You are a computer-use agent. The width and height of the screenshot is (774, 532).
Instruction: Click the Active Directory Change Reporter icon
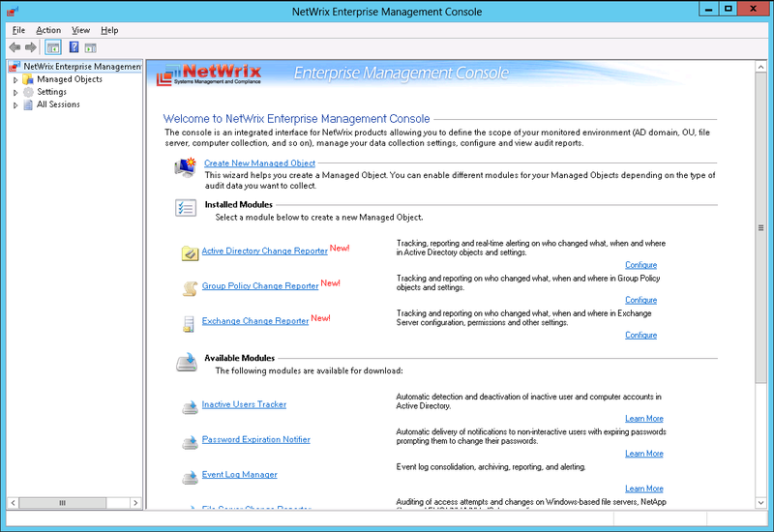(x=190, y=253)
